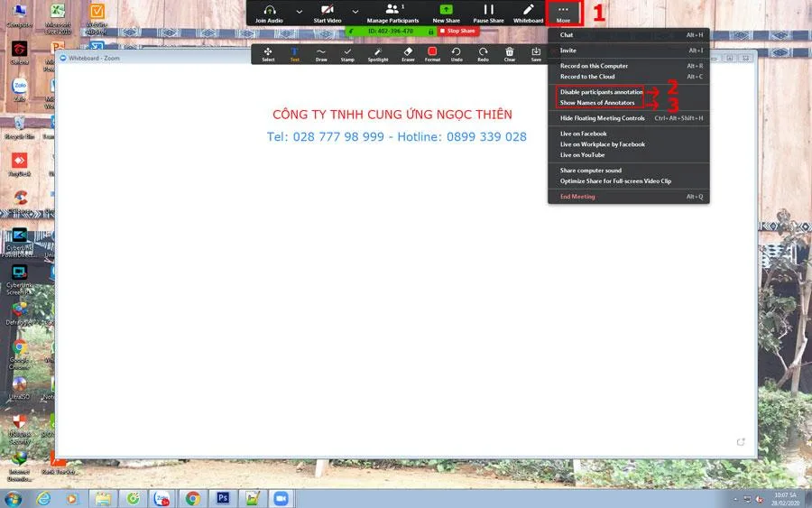This screenshot has width=812, height=508.
Task: Expand the arrow next to Start Video
Action: [355, 12]
